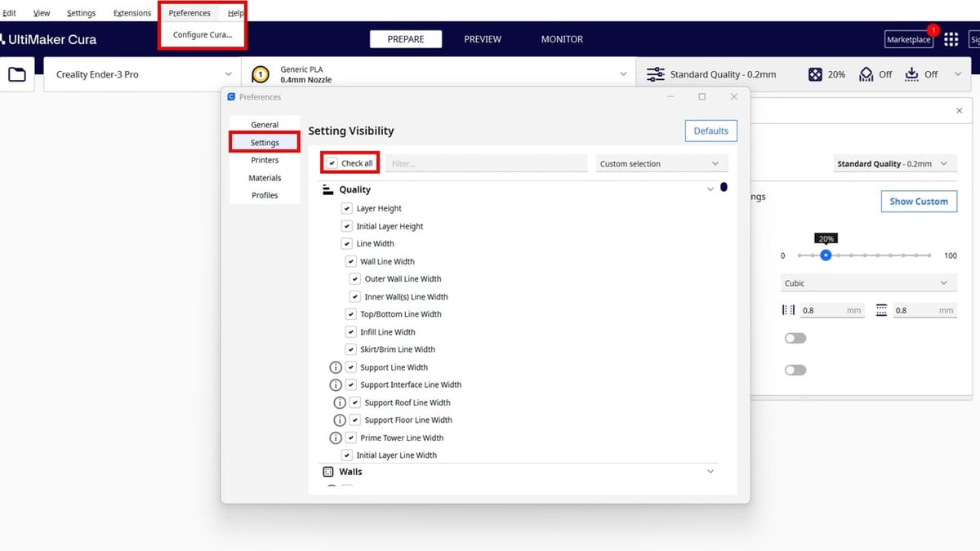Image resolution: width=980 pixels, height=551 pixels.
Task: Toggle Initial Layer Line Width checkbox
Action: (x=346, y=455)
